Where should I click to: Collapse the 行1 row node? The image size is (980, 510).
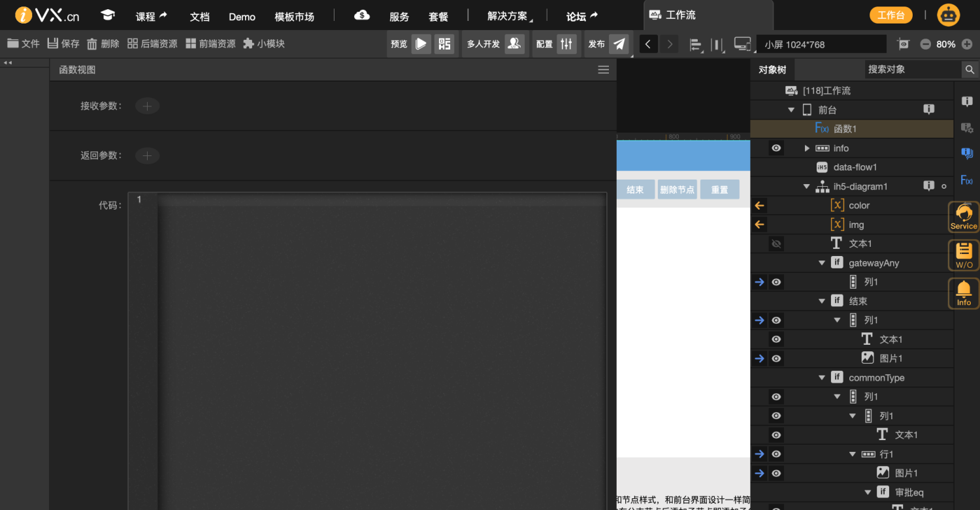(x=853, y=454)
